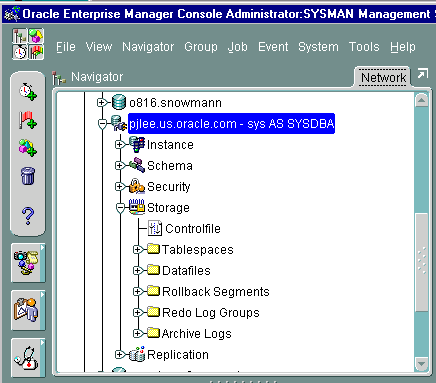Click the navigator scrollbar down arrow
Image resolution: width=436 pixels, height=383 pixels.
click(x=422, y=363)
